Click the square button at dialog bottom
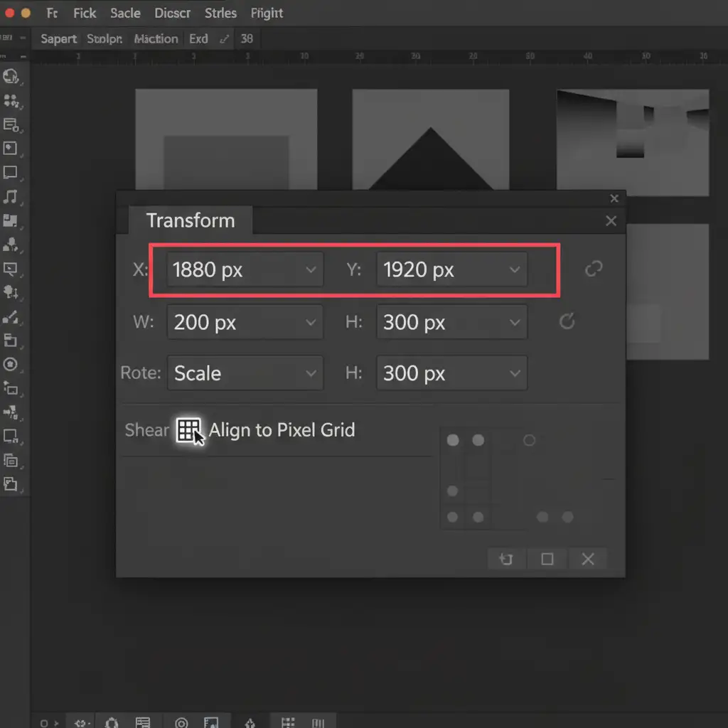The width and height of the screenshot is (728, 728). pyautogui.click(x=547, y=560)
